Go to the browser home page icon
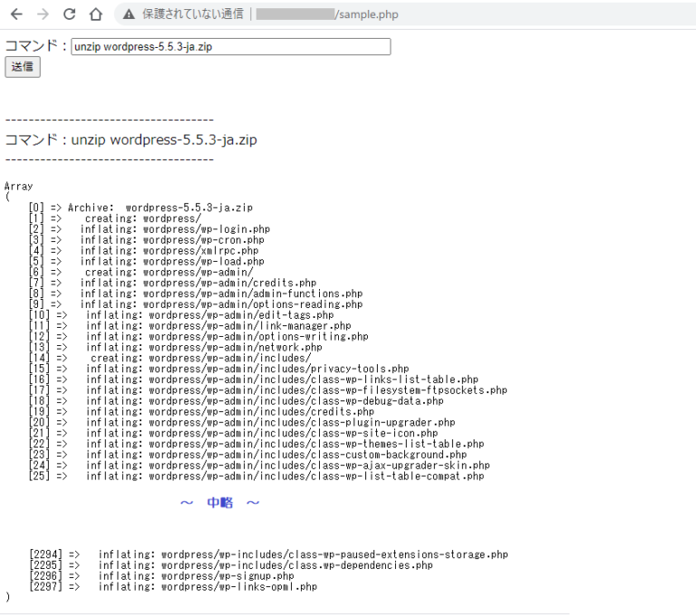This screenshot has width=696, height=616. pyautogui.click(x=95, y=14)
